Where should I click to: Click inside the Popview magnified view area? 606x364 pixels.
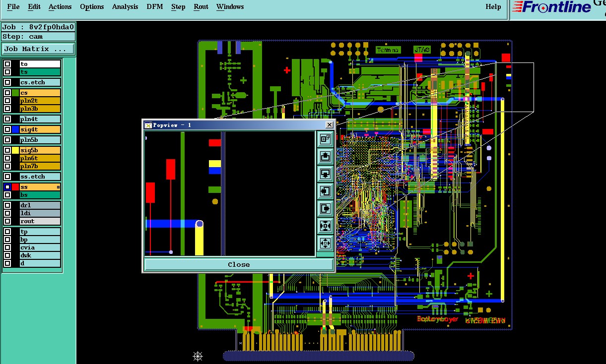tap(230, 194)
